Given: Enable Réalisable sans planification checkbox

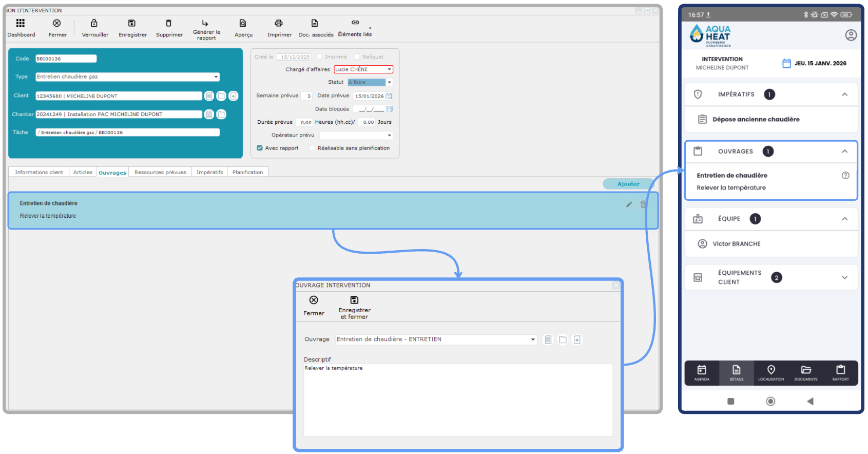Looking at the screenshot, I should [x=312, y=148].
